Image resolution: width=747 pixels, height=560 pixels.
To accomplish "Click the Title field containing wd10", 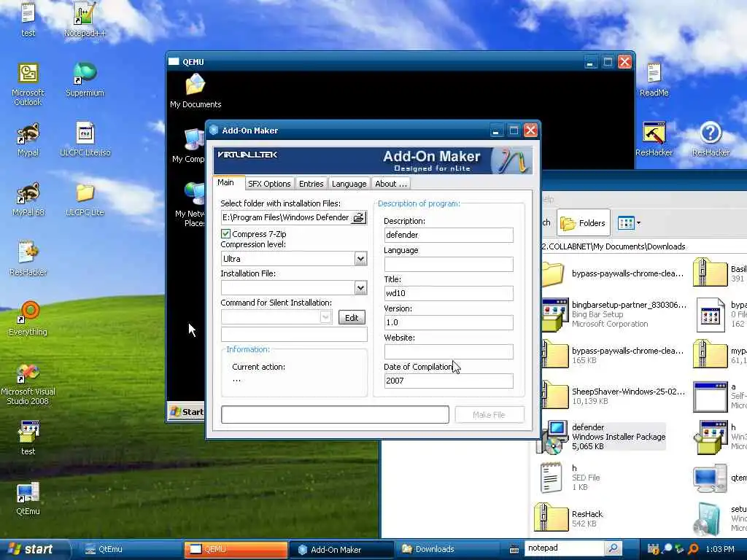I will pyautogui.click(x=449, y=293).
